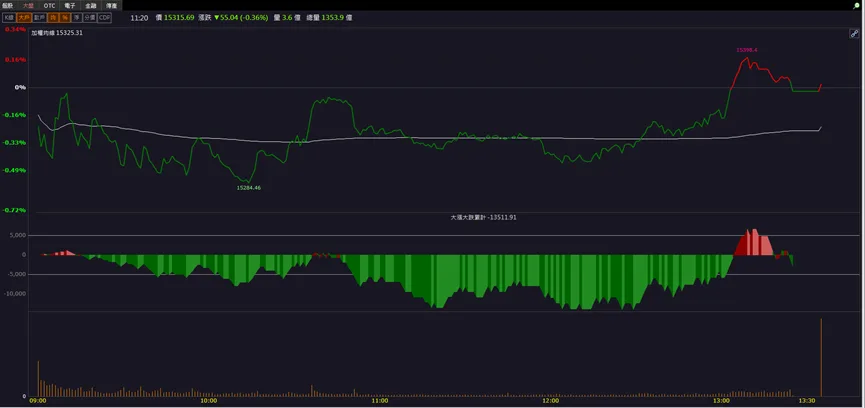Click the 0.34% top axis label
The image size is (865, 408).
pos(15,29)
